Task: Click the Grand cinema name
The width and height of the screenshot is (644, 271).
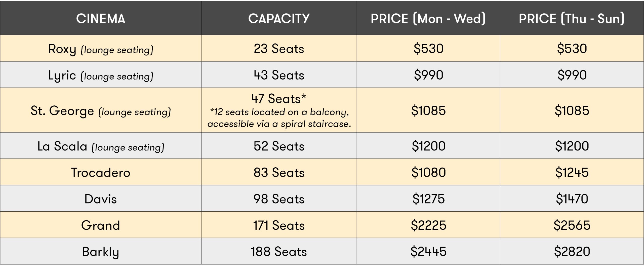Action: click(101, 225)
